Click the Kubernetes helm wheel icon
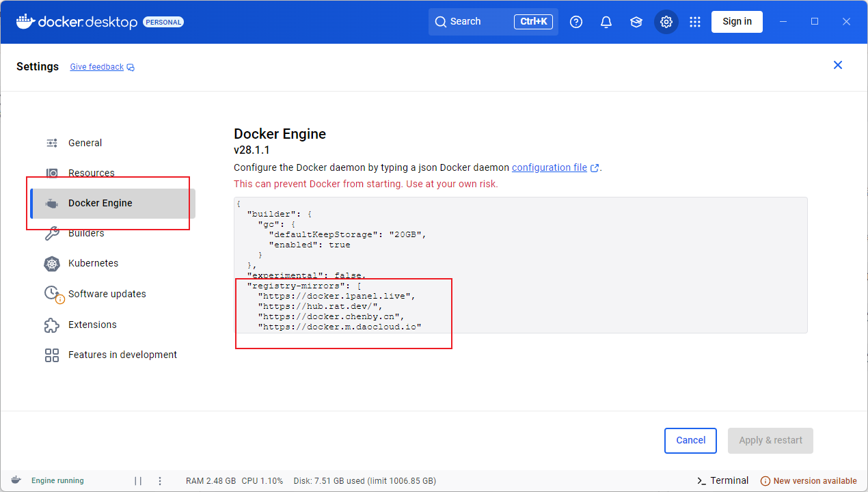The image size is (868, 492). click(52, 264)
